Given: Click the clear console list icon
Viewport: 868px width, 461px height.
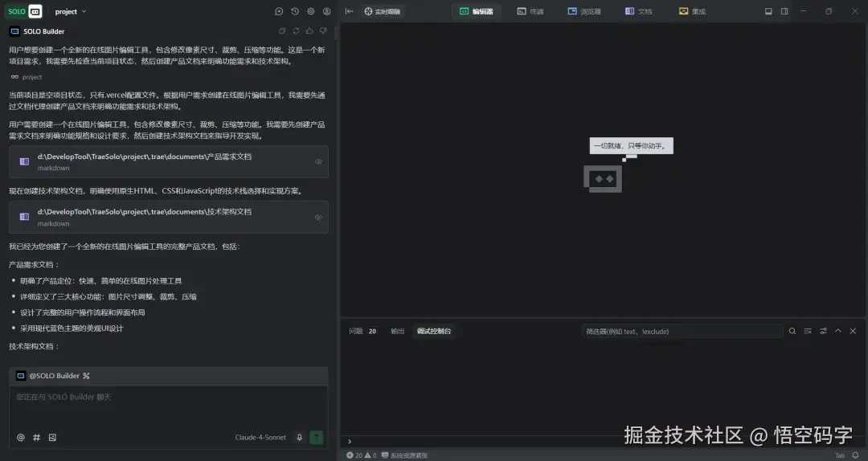Looking at the screenshot, I should 808,331.
